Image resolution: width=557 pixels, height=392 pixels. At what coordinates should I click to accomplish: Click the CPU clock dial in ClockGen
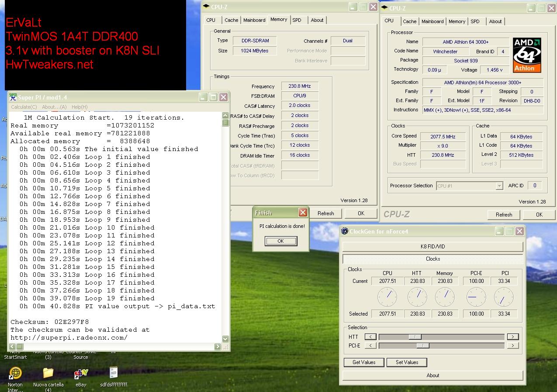point(387,297)
